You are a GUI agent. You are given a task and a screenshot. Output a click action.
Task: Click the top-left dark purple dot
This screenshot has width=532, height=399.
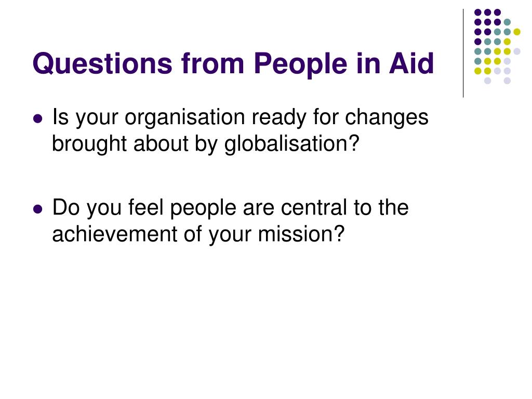[x=478, y=12]
